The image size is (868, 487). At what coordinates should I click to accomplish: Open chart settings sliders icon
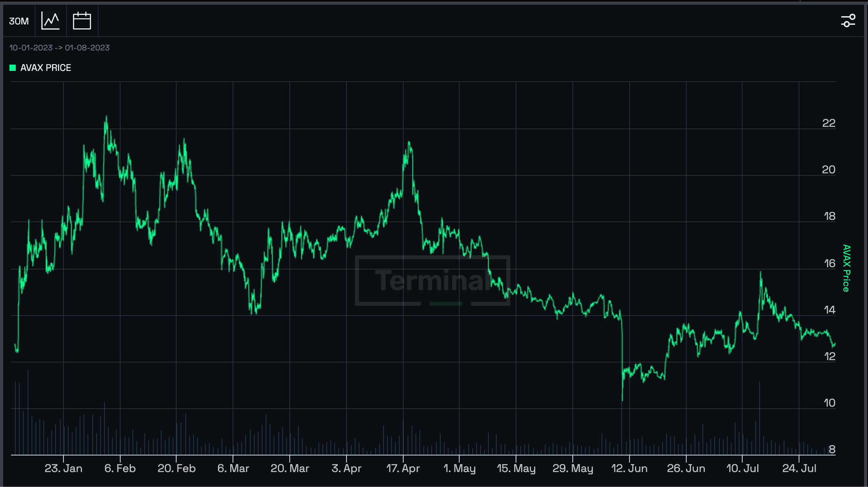[x=848, y=21]
